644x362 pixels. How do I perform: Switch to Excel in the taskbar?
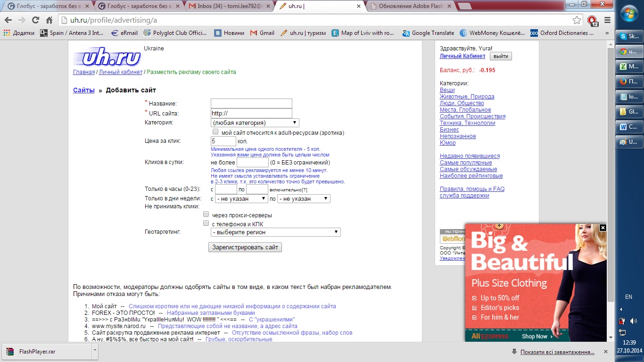(629, 66)
